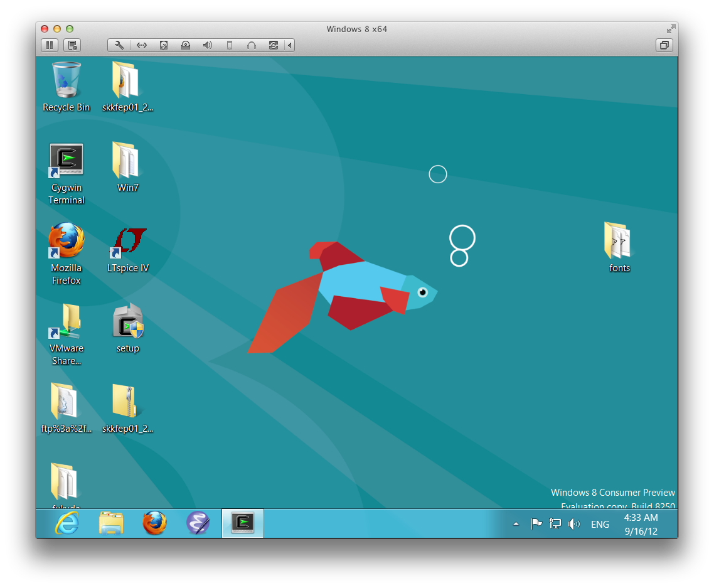This screenshot has height=588, width=714.
Task: Open virtual machine settings wrench
Action: pos(119,45)
